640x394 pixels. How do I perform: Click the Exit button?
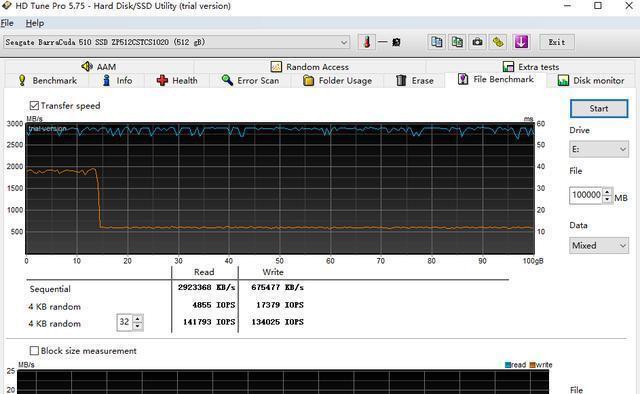point(557,42)
